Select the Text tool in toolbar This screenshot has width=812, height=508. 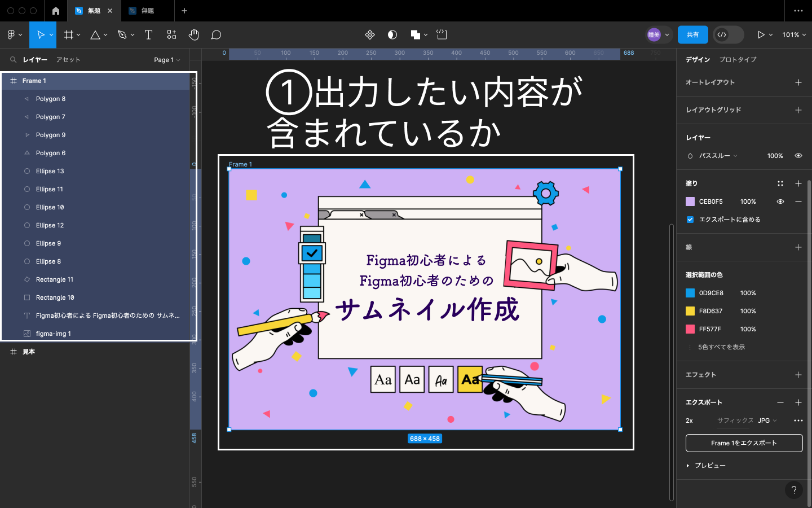[x=149, y=35]
